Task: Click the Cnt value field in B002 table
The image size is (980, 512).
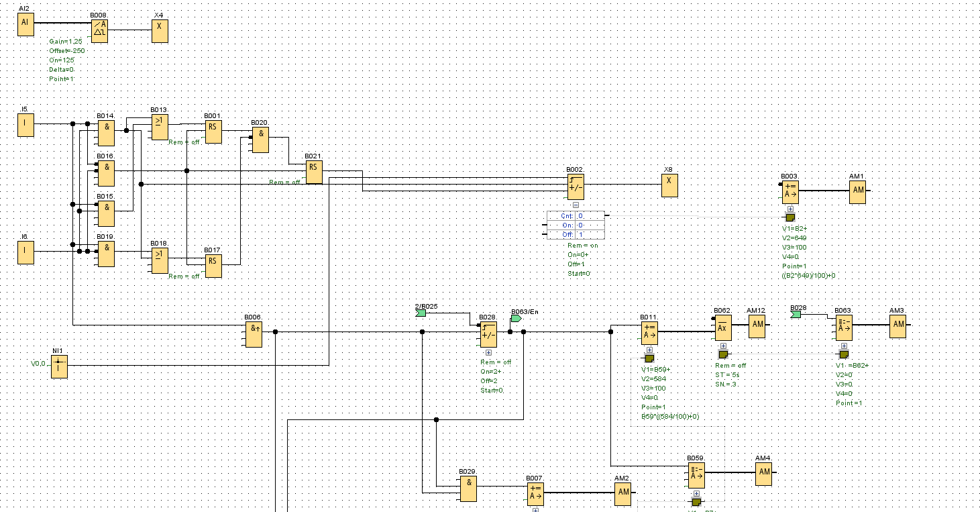Action: (x=590, y=216)
